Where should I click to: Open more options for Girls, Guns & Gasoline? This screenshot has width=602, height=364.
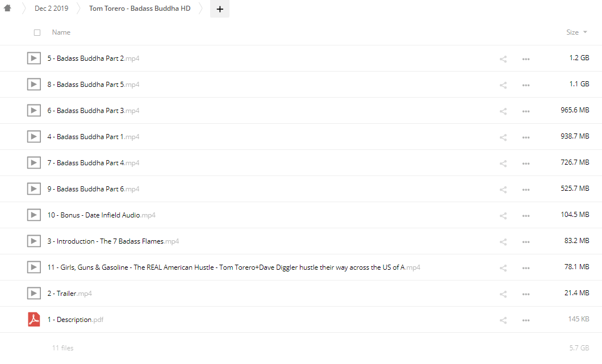click(x=526, y=268)
